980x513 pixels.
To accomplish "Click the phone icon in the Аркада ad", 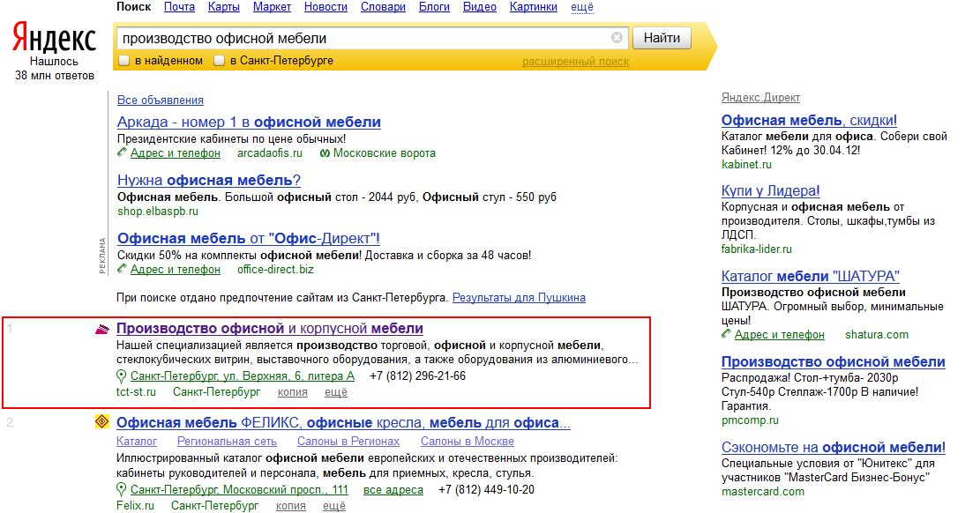I will [123, 152].
